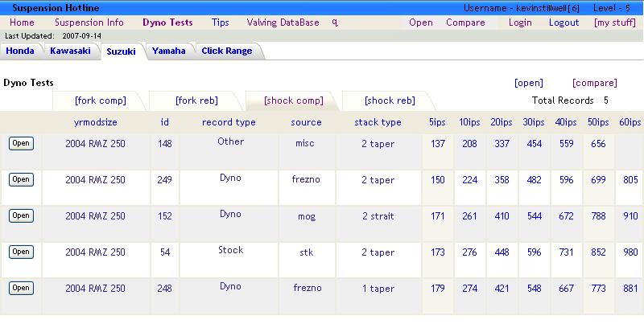The height and width of the screenshot is (328, 644).
Task: Click the search q icon in menu
Action: click(334, 23)
